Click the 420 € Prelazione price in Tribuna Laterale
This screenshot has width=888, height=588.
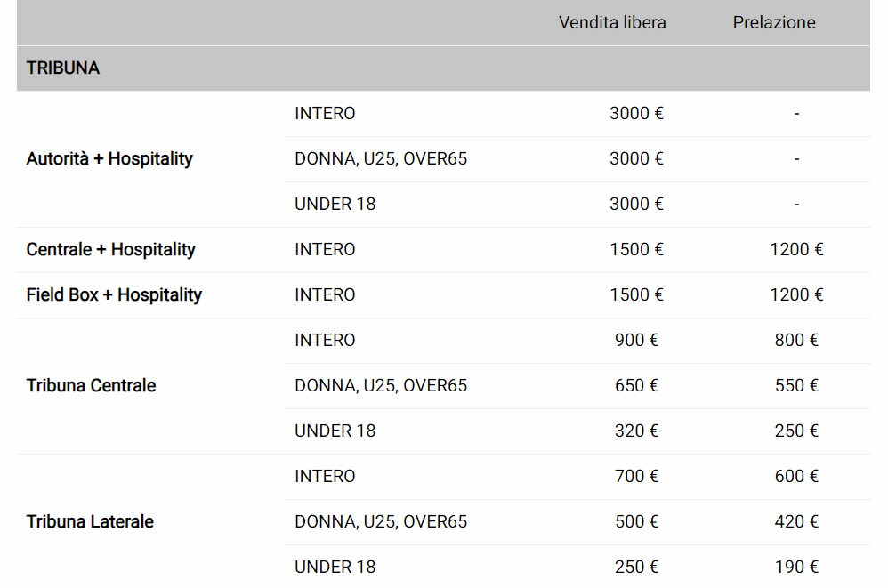(796, 521)
